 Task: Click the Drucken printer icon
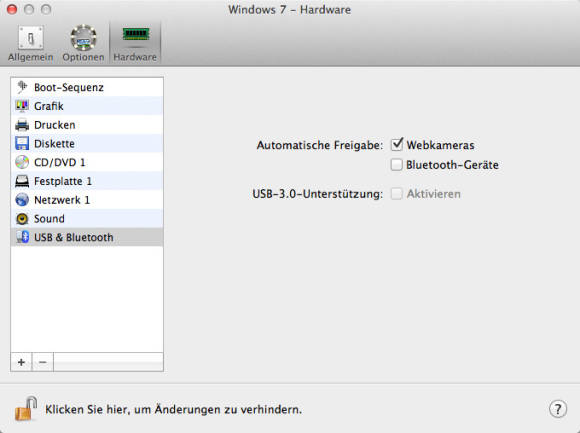(x=22, y=125)
